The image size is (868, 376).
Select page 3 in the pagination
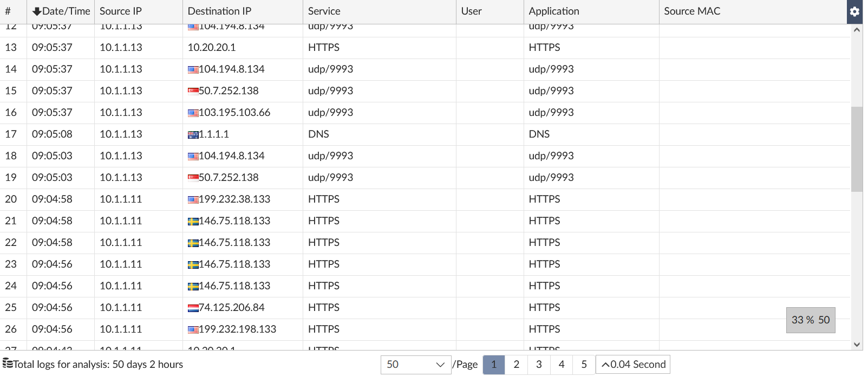(539, 365)
